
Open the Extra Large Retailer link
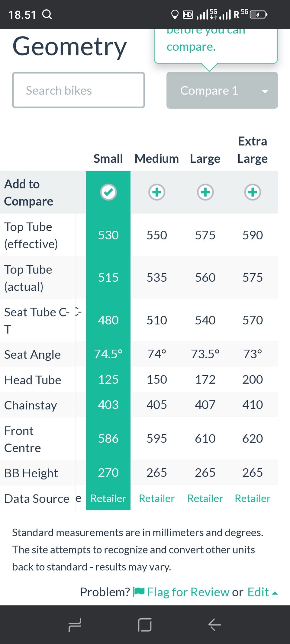point(253,498)
